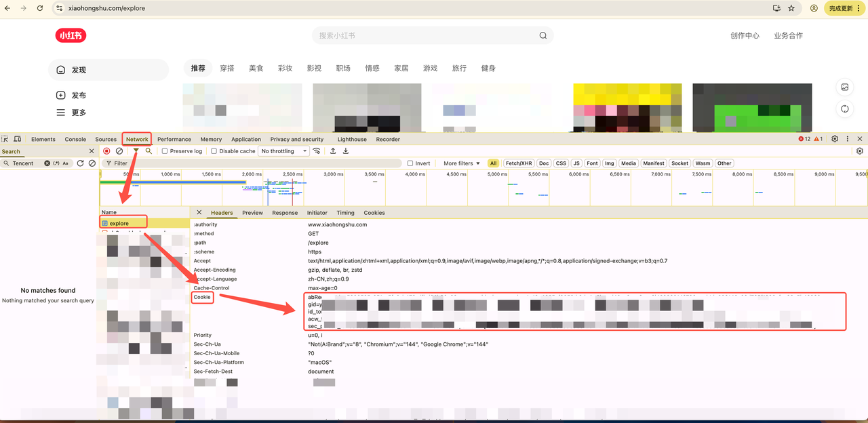Stop recording network log
The width and height of the screenshot is (868, 423).
(x=106, y=151)
